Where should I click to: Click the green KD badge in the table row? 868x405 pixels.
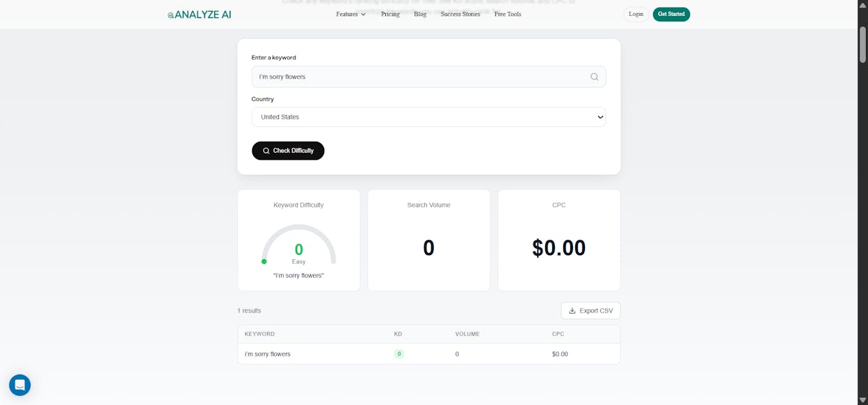click(399, 354)
